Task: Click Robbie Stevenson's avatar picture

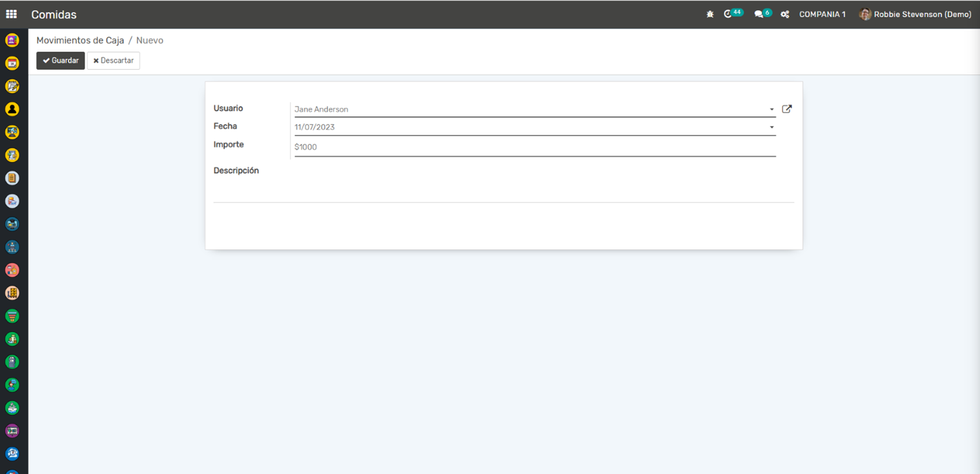Action: (865, 14)
